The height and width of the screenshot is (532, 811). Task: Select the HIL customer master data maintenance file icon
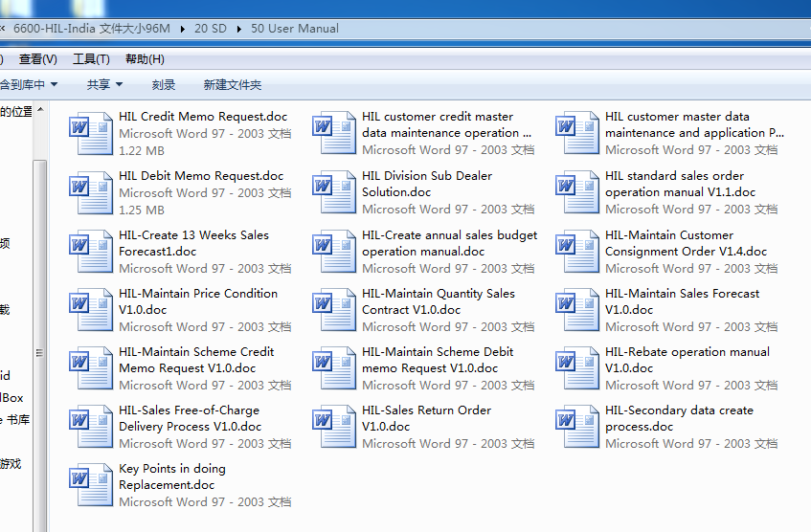577,133
